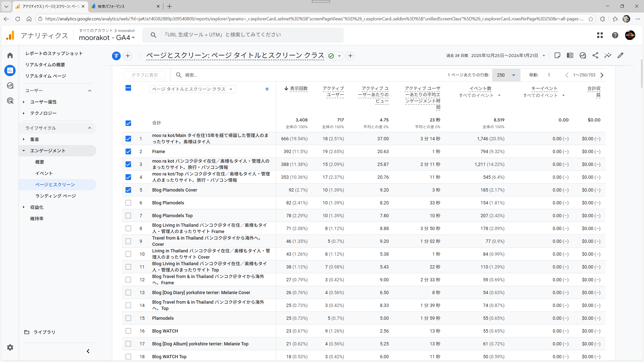
Task: Open rows per page 250 dropdown
Action: (506, 75)
